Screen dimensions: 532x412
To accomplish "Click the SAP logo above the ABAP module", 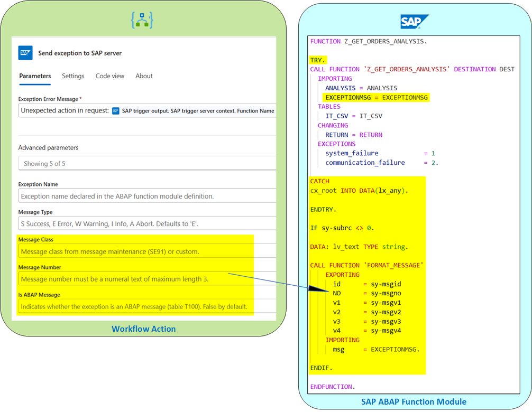I will pyautogui.click(x=414, y=22).
